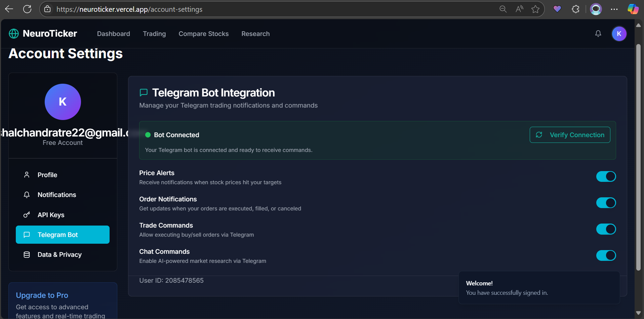644x319 pixels.
Task: Click the scrollbar down arrow
Action: [x=639, y=313]
